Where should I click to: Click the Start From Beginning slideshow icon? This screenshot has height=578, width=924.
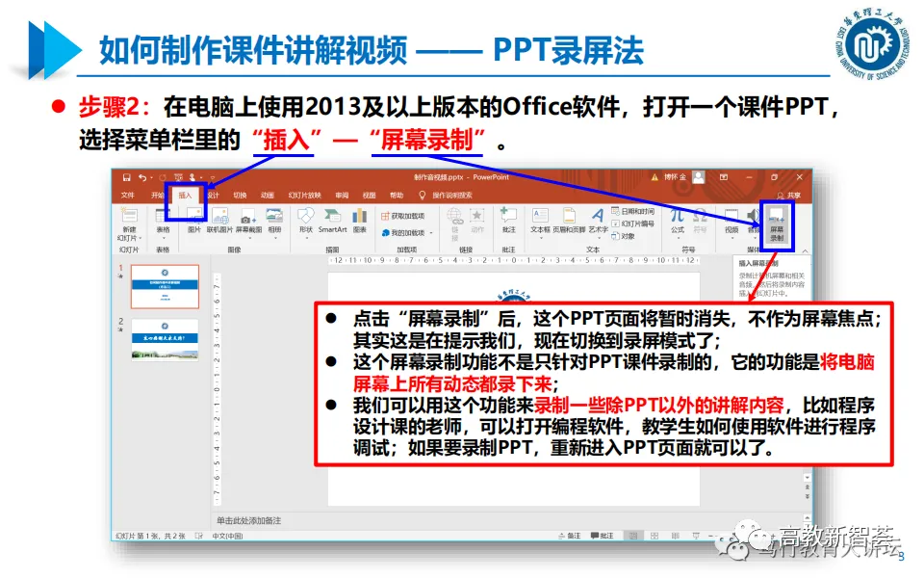tap(178, 177)
